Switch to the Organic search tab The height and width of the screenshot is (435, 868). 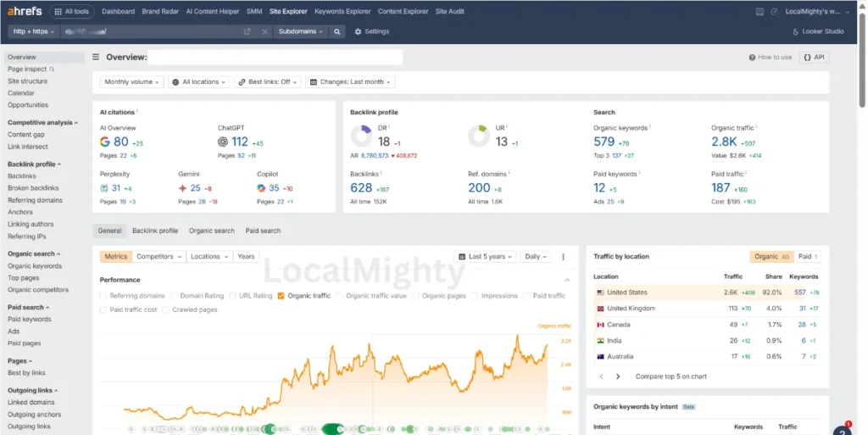tap(211, 231)
